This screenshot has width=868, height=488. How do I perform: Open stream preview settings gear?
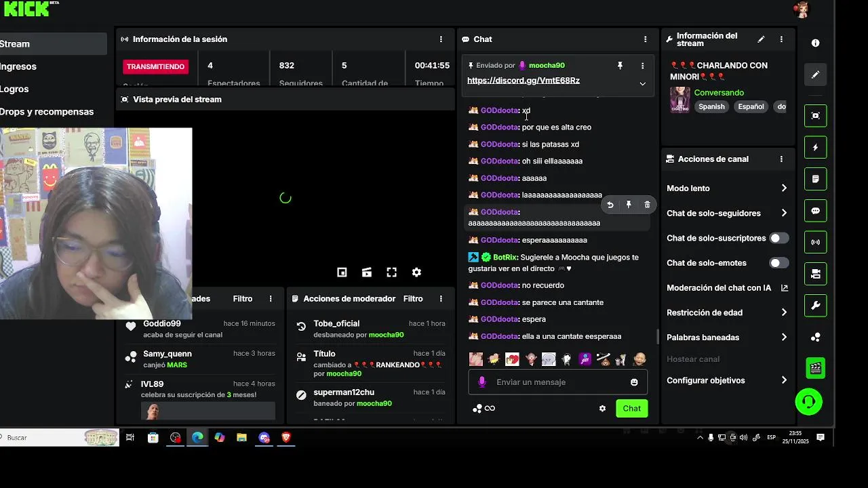click(416, 272)
